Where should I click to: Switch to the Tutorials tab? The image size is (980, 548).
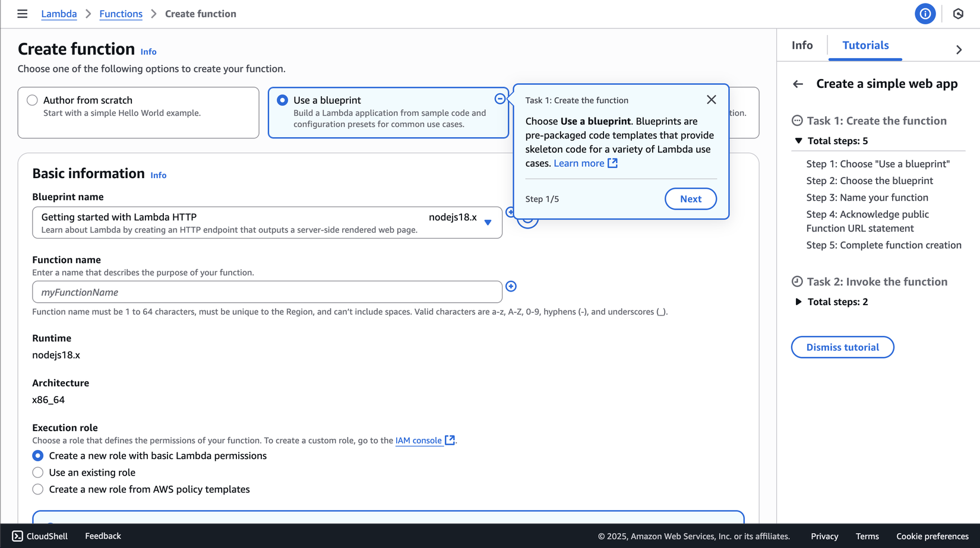[x=865, y=45]
